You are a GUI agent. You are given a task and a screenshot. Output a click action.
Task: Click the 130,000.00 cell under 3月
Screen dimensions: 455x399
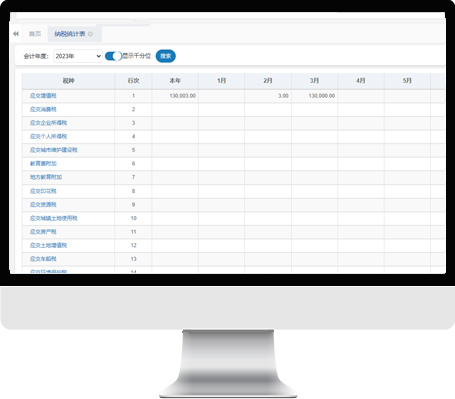coord(315,96)
